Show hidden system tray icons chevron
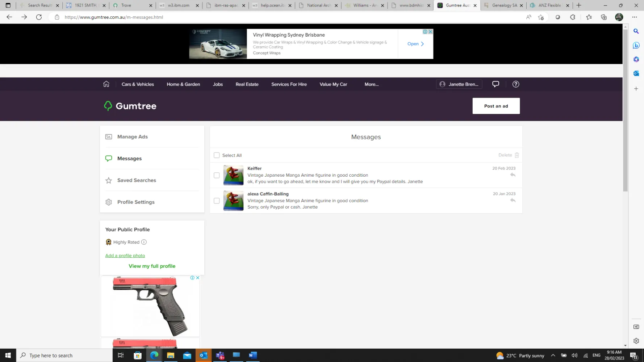This screenshot has width=644, height=362. (x=553, y=355)
